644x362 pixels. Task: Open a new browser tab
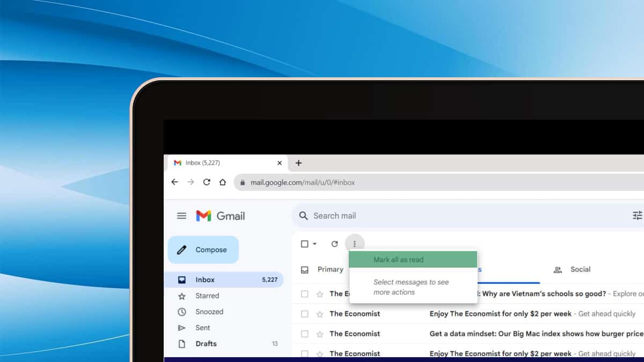click(x=299, y=163)
